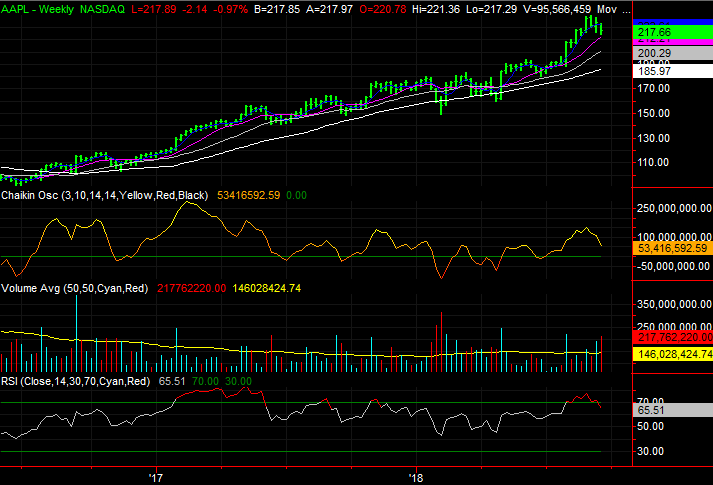The image size is (713, 485).
Task: Click the 50.00 RSI axis label
Action: pyautogui.click(x=650, y=426)
